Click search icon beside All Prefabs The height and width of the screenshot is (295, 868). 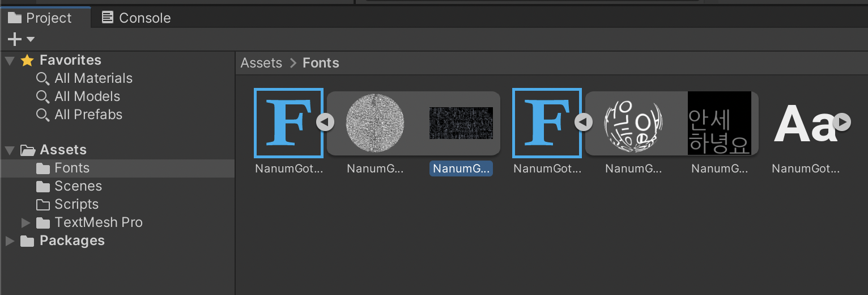[42, 115]
